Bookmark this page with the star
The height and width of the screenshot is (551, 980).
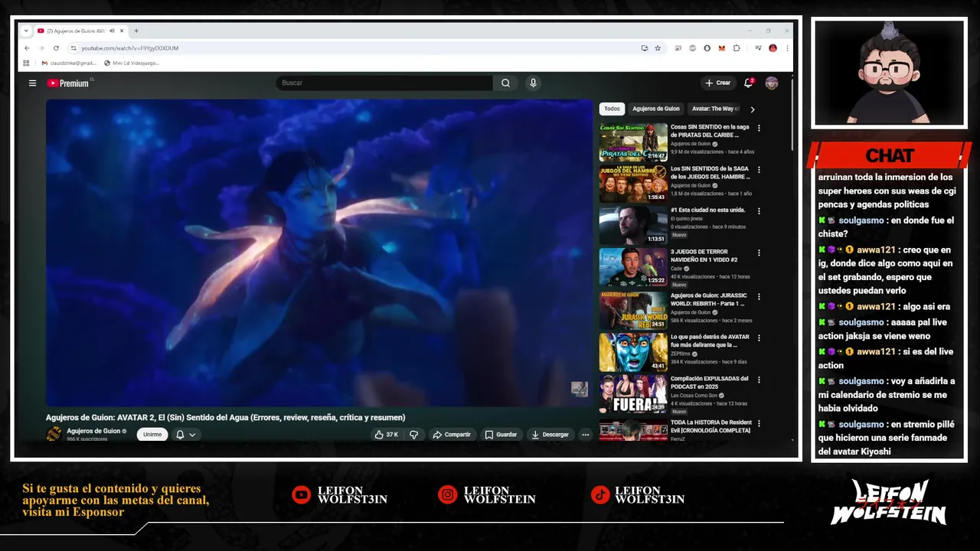click(657, 48)
